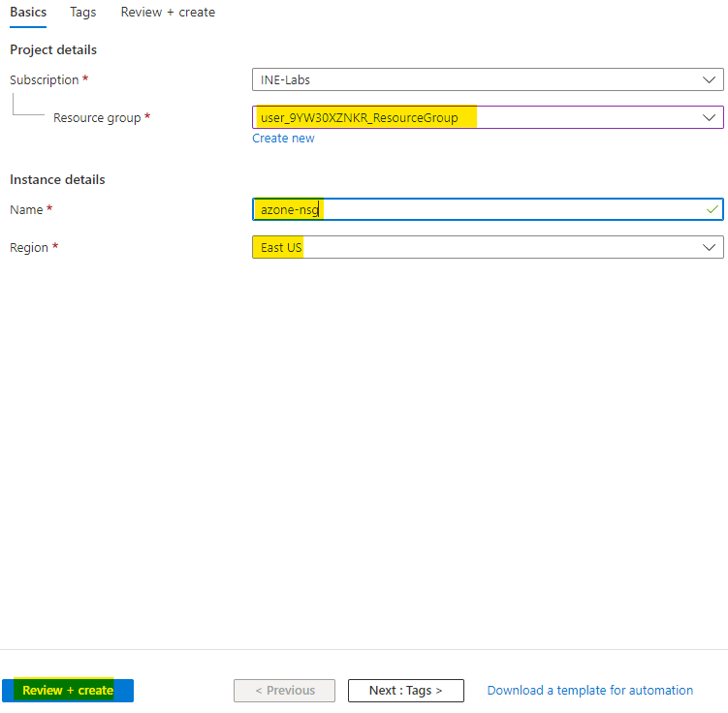Viewport: 728px width, 713px height.
Task: Click the chevron arrow on Region field
Action: [x=709, y=247]
